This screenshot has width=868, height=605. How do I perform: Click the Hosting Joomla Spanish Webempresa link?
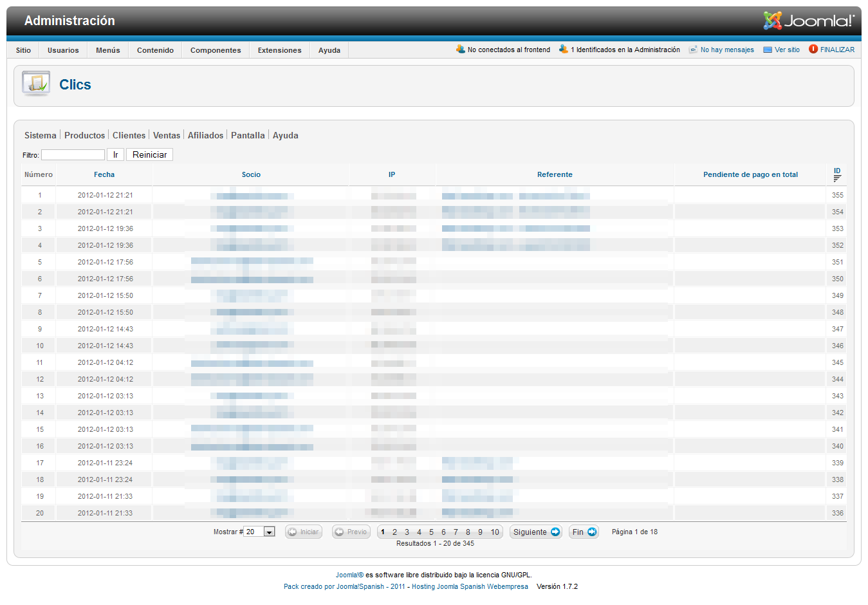coord(470,587)
